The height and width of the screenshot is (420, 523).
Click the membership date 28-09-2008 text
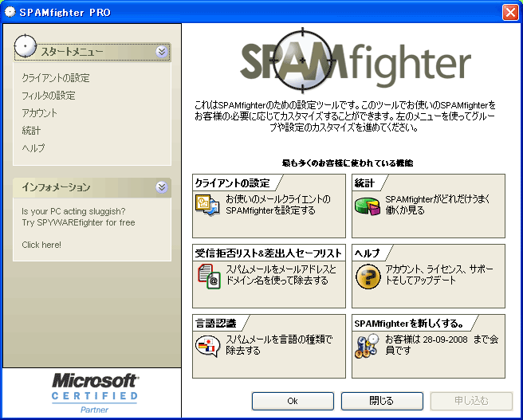pos(445,340)
